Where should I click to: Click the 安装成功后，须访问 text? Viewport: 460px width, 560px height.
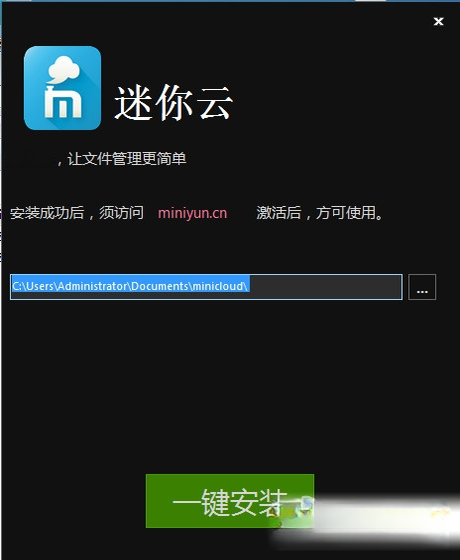[77, 213]
